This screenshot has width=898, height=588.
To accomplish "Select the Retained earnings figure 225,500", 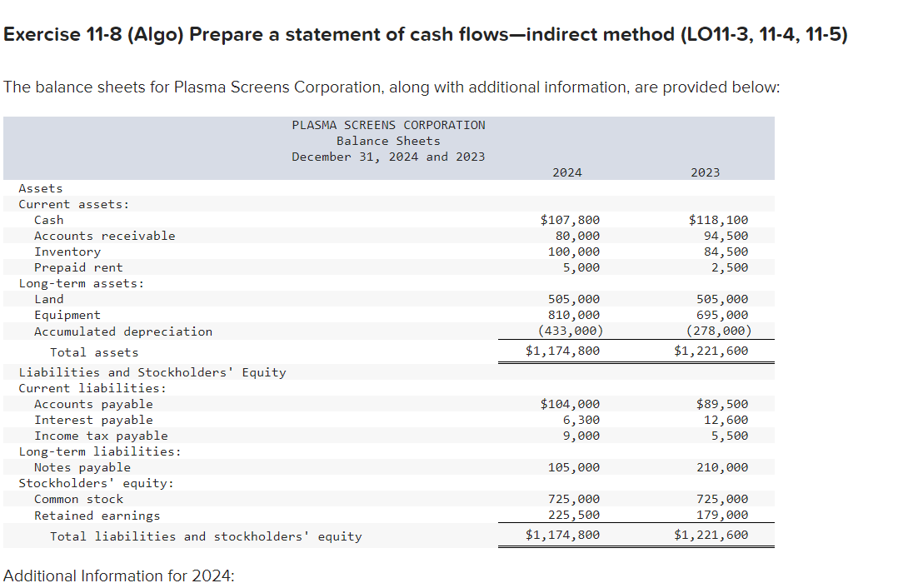I will coord(578,515).
